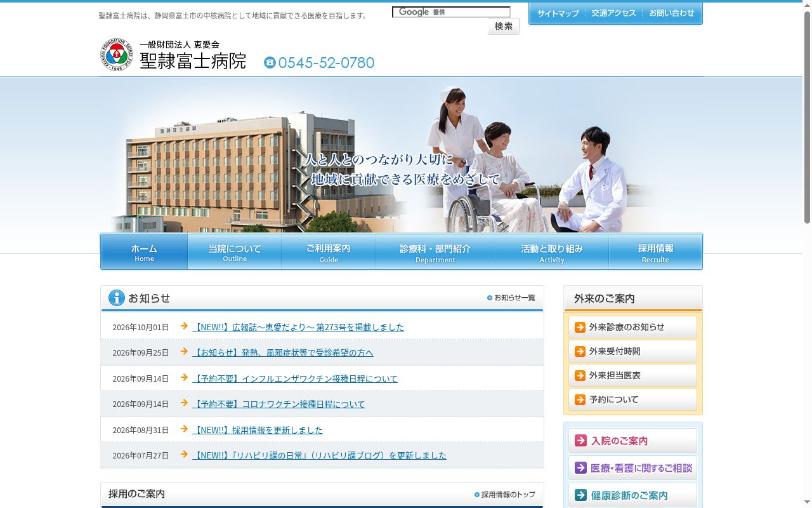812x508 pixels.
Task: Open the お知らせ一覧 link
Action: (511, 298)
